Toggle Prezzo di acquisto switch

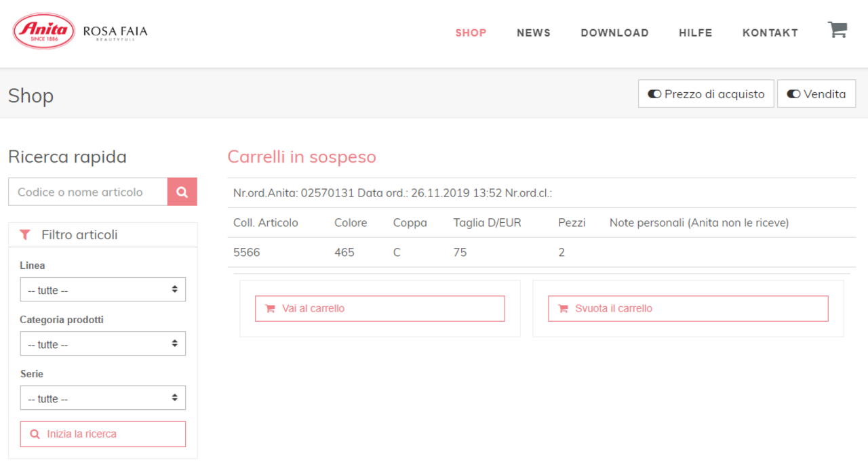[706, 94]
